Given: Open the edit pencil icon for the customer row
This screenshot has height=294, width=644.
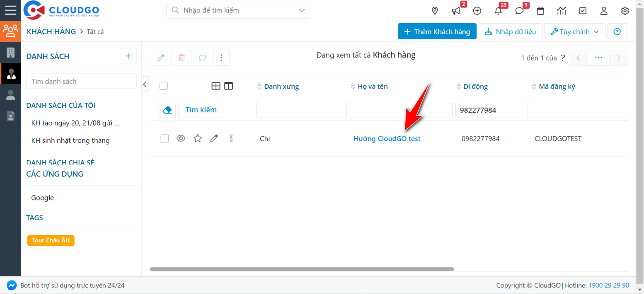Looking at the screenshot, I should pos(214,138).
